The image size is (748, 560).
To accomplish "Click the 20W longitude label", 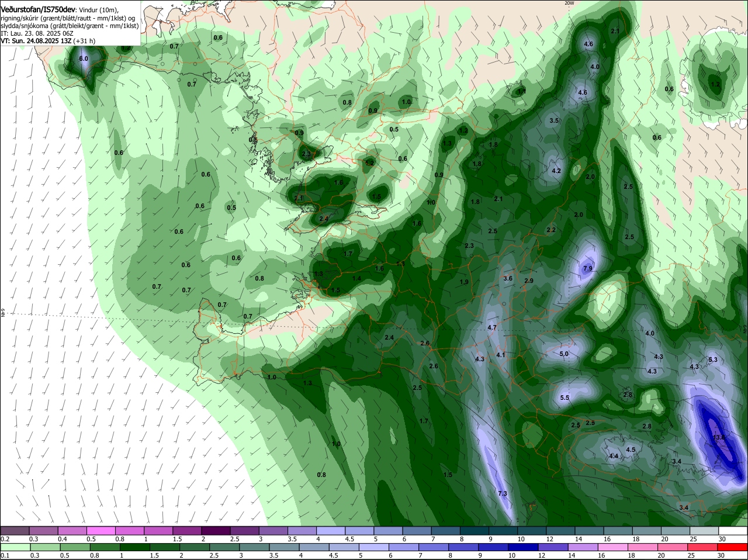I will click(569, 3).
